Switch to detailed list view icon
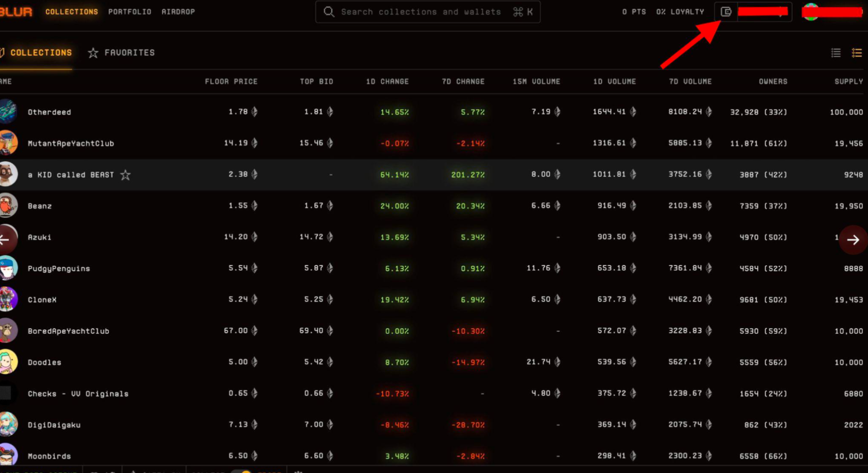 tap(857, 53)
